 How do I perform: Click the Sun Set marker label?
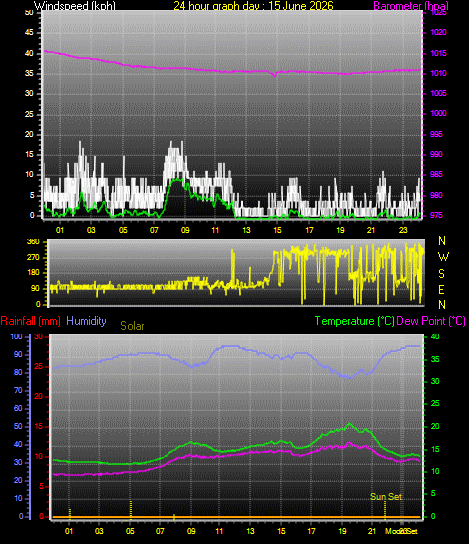pyautogui.click(x=386, y=496)
